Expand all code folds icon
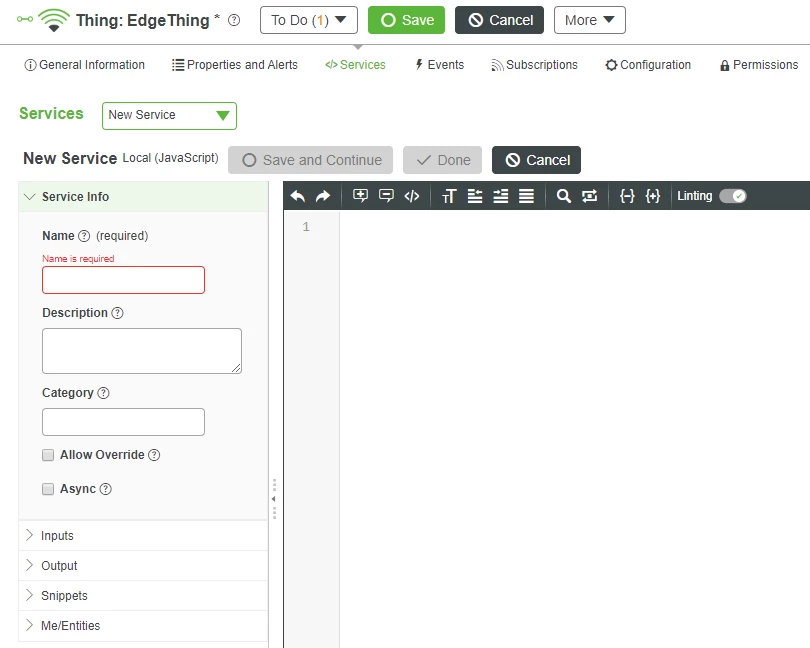Viewport: 810px width, 648px height. click(652, 196)
